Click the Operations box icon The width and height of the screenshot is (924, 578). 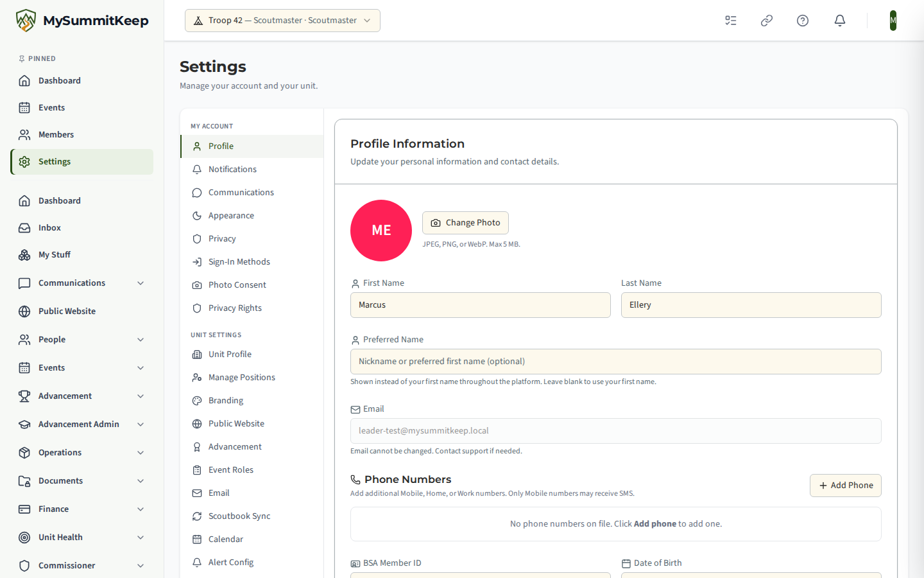click(24, 453)
